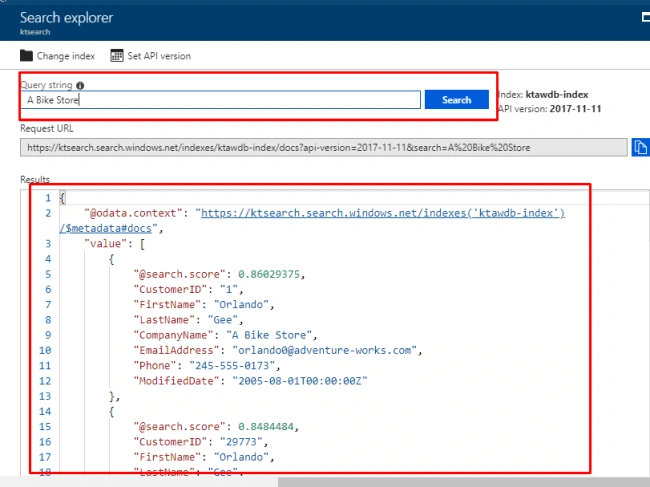This screenshot has height=487, width=650.
Task: Click the email orlando0@adventure-works.com
Action: (x=325, y=350)
